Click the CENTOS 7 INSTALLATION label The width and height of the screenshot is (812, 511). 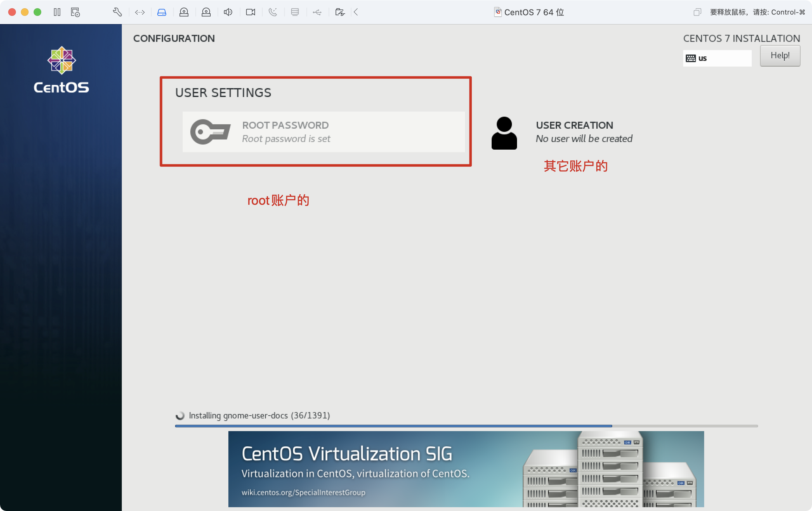742,38
